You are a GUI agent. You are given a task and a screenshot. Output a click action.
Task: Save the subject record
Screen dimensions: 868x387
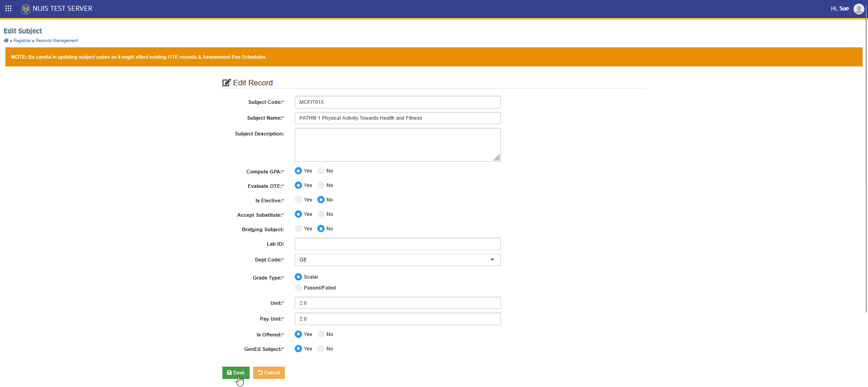(x=236, y=373)
